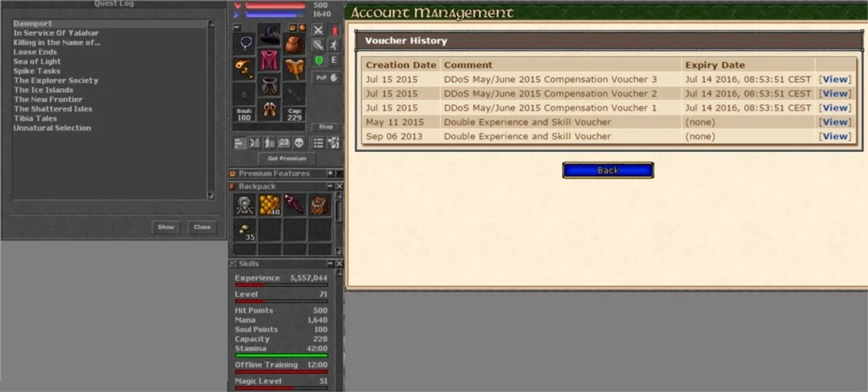Click the magenta robe armor slot

click(269, 60)
